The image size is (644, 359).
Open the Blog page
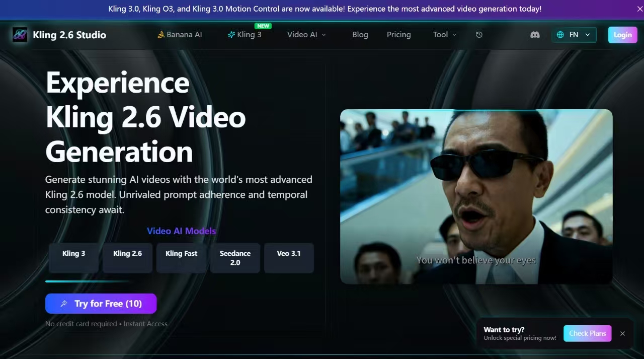click(x=360, y=35)
